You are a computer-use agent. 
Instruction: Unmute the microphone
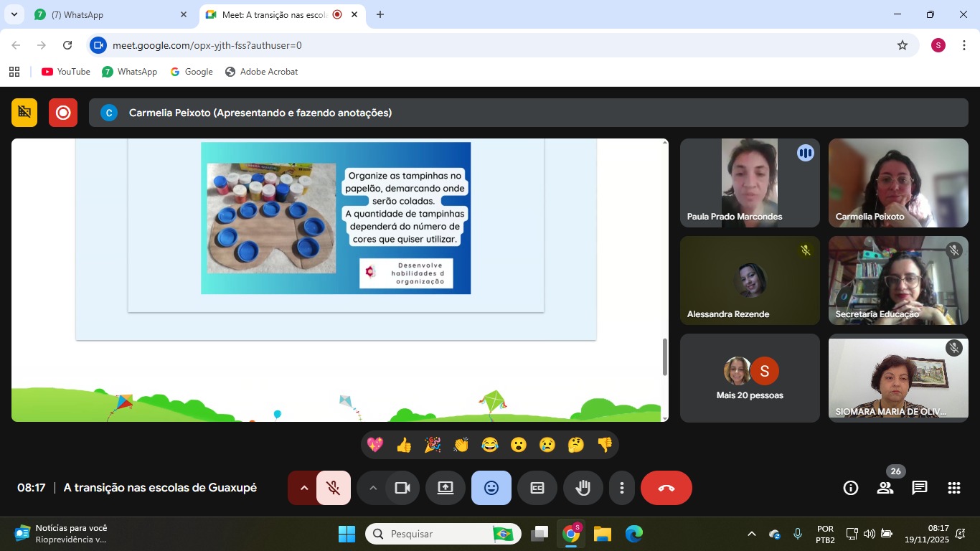click(x=333, y=488)
